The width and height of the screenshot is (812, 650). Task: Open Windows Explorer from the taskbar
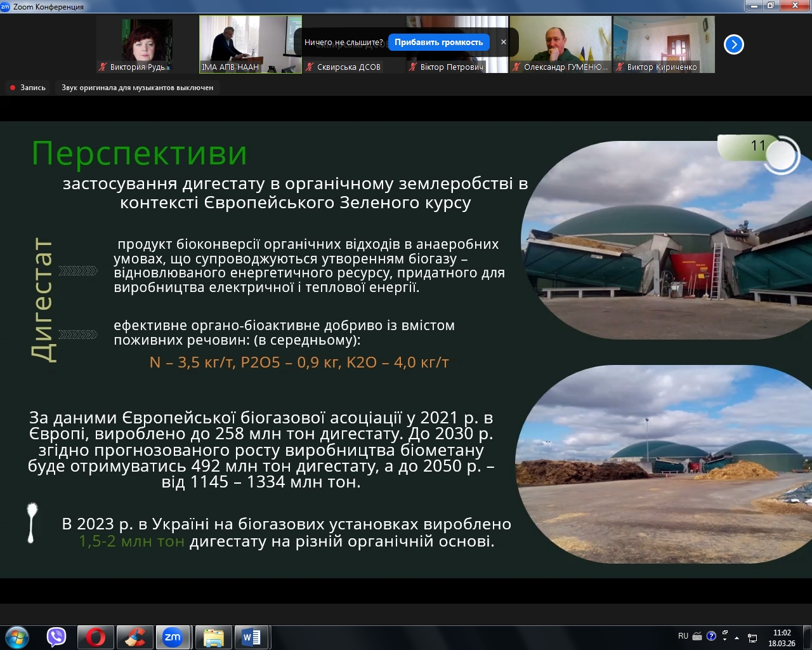point(213,637)
